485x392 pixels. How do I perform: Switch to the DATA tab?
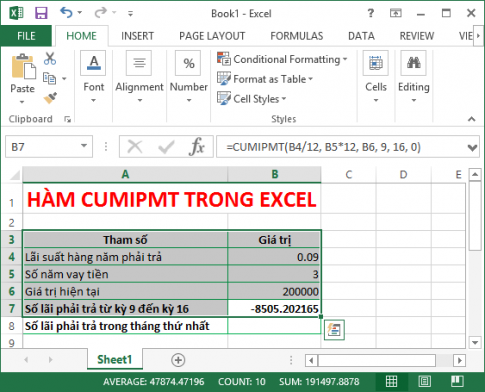tap(361, 36)
